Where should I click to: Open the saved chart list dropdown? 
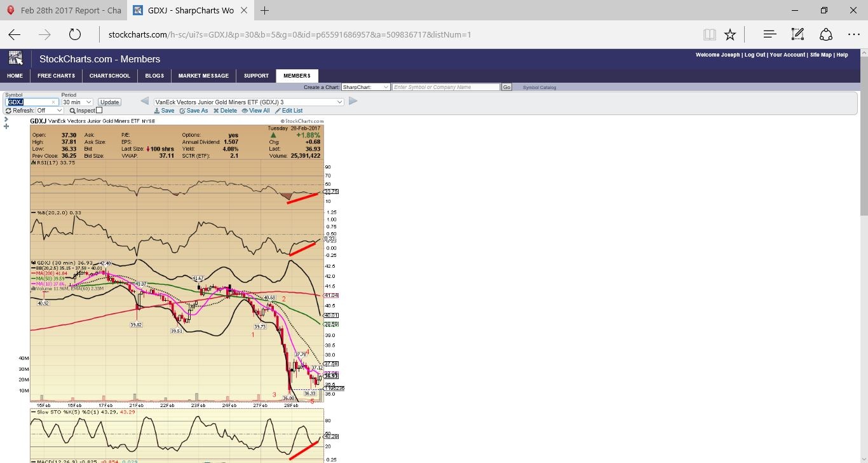click(x=248, y=102)
